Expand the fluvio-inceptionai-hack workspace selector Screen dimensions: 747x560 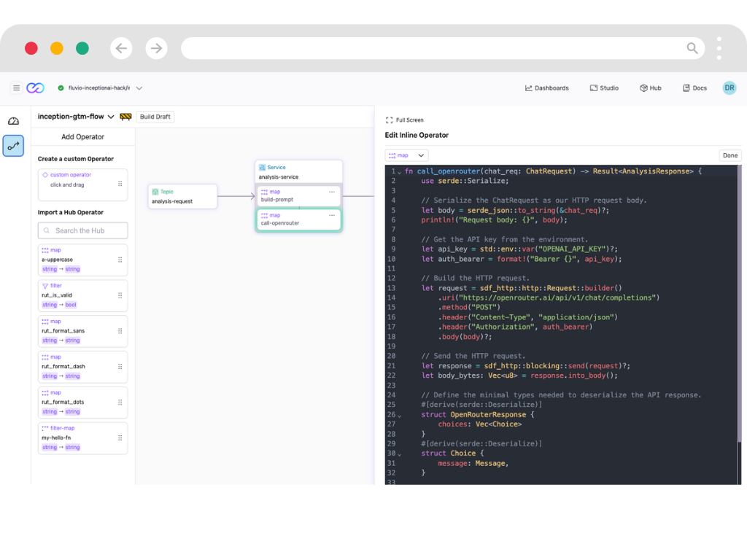point(139,88)
